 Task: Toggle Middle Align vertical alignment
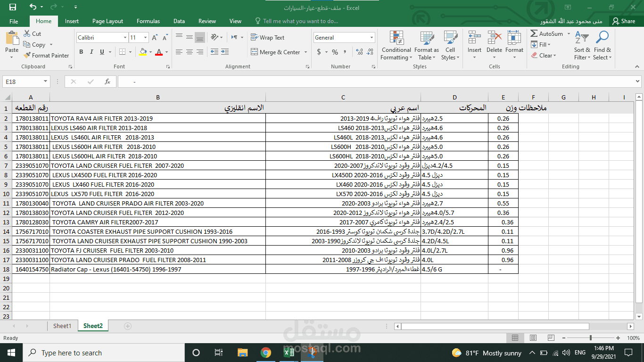[190, 37]
